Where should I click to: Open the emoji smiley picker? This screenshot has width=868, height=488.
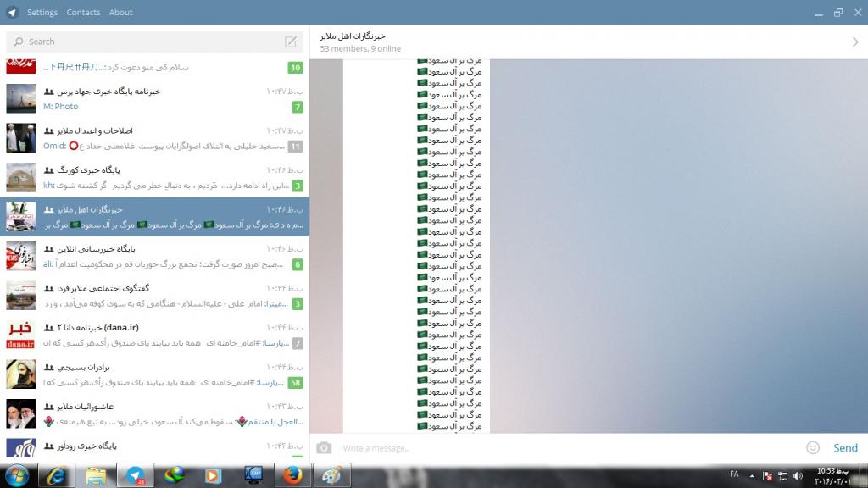tap(813, 447)
